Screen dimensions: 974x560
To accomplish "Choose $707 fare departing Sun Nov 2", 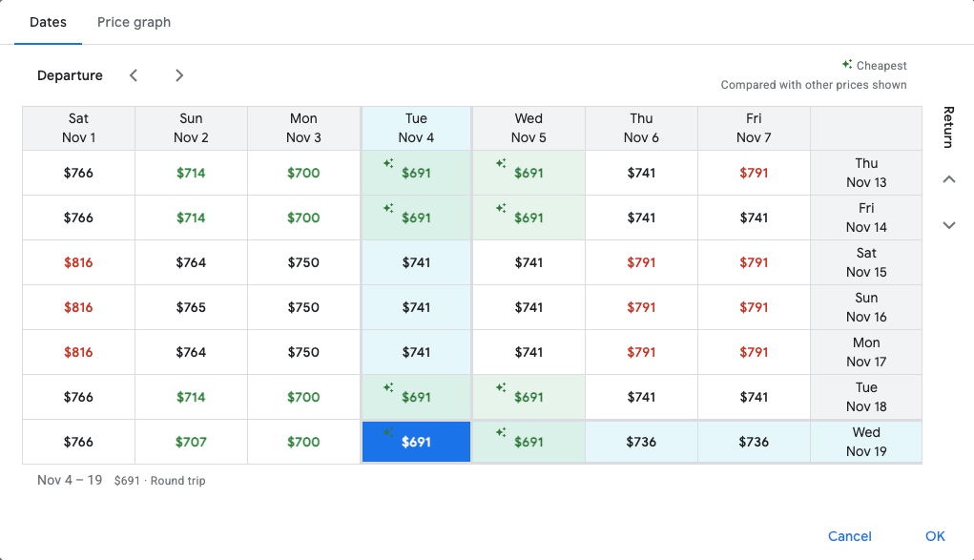I will tap(191, 442).
